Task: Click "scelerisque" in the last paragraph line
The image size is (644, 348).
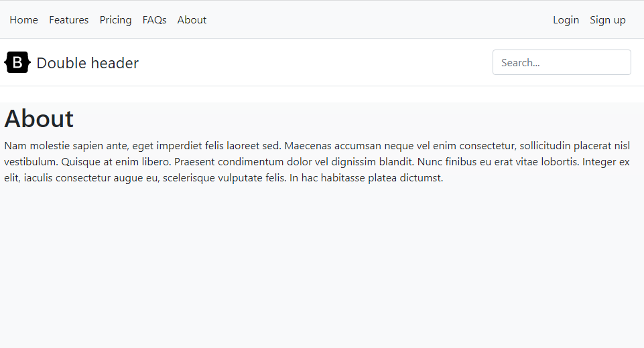Action: point(188,178)
